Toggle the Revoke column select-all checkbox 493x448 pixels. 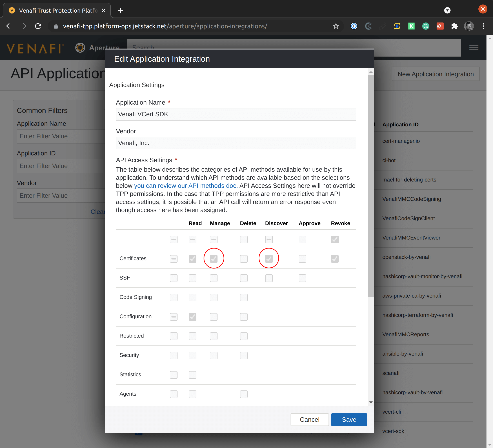click(335, 239)
